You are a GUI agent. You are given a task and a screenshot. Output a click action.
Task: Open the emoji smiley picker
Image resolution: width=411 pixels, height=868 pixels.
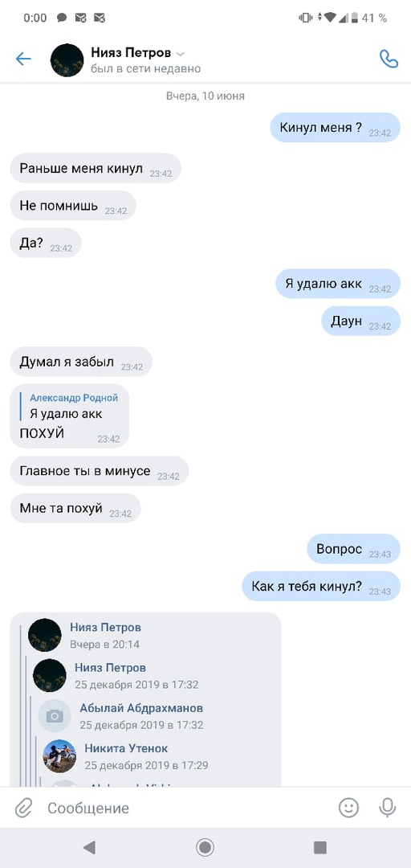click(x=348, y=808)
